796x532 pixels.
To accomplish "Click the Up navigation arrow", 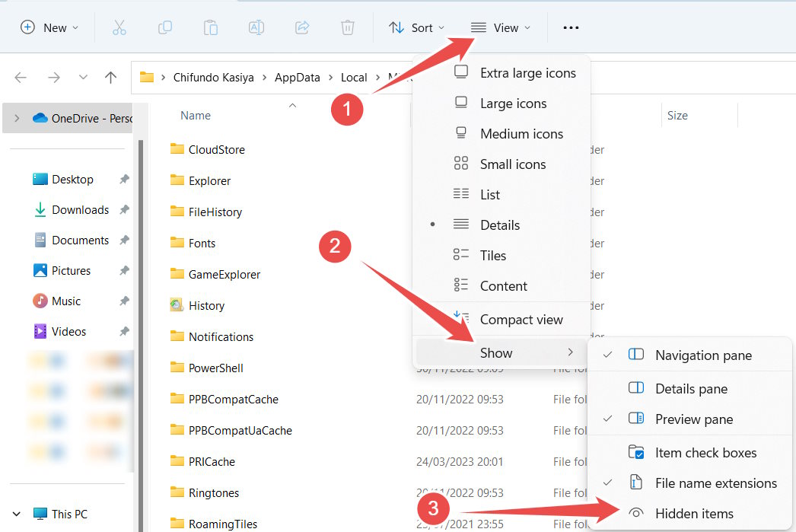I will click(110, 77).
